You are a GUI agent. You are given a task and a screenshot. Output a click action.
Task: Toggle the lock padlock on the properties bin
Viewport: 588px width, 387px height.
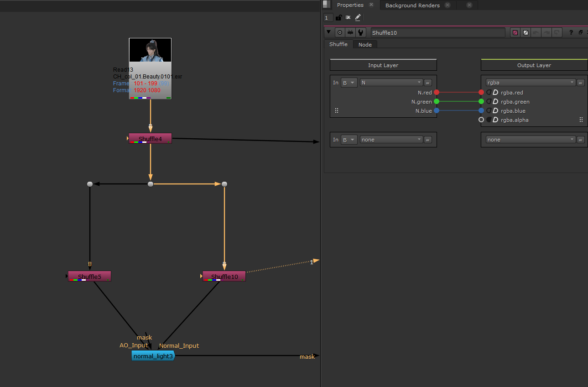click(x=338, y=17)
